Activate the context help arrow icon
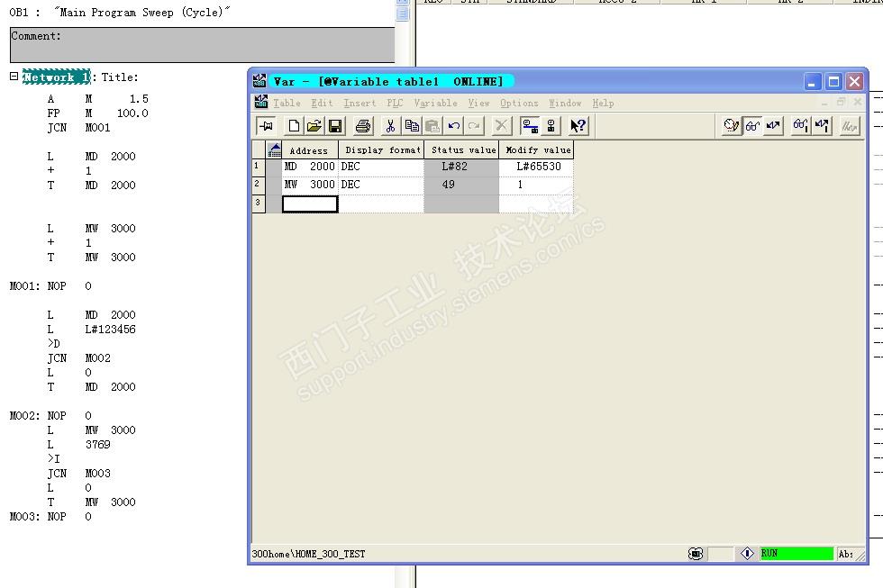This screenshot has height=588, width=883. (578, 125)
